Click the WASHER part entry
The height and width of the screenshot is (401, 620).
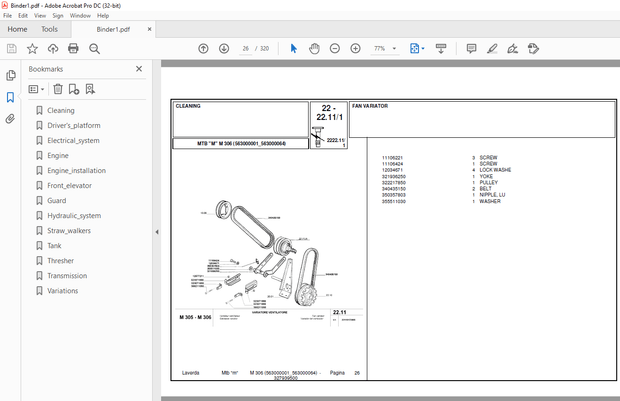click(490, 201)
